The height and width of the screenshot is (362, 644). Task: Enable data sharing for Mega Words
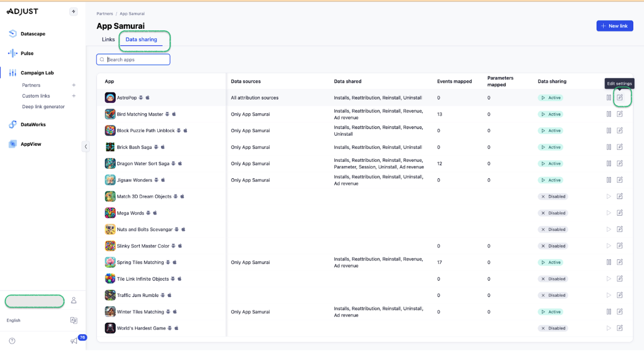tap(609, 213)
